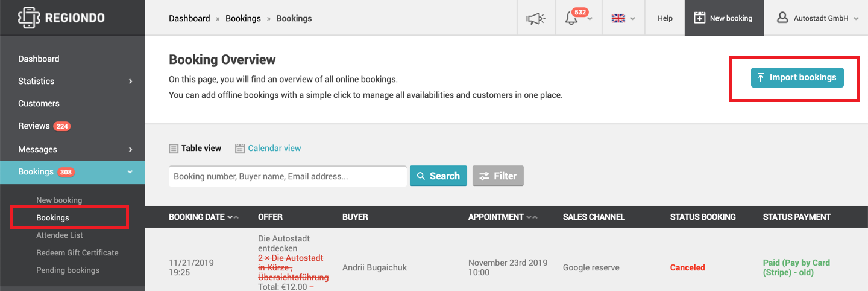Click the table view list icon

[x=174, y=148]
